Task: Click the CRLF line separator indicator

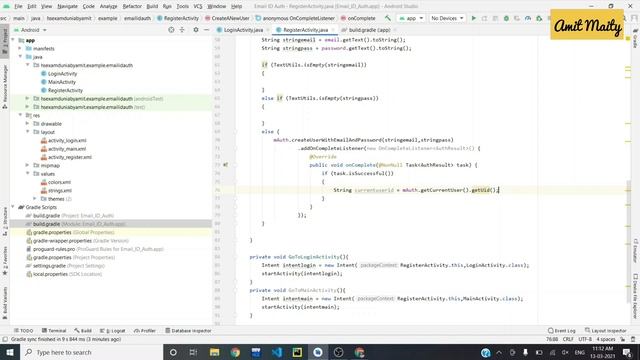Action: 568,339
